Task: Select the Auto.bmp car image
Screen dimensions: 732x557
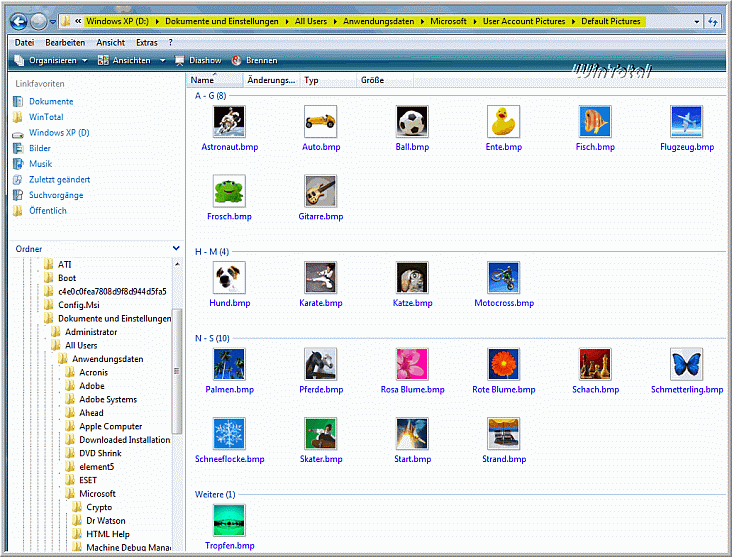Action: (320, 121)
